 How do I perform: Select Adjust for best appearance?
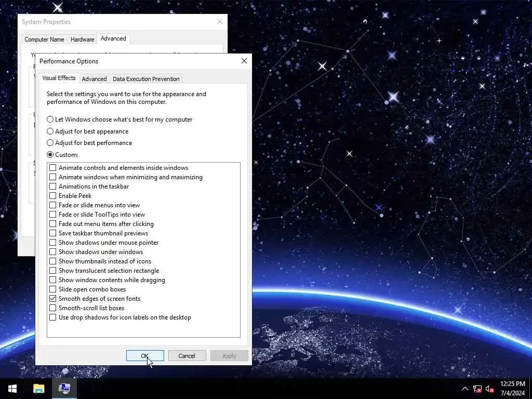pos(87,131)
